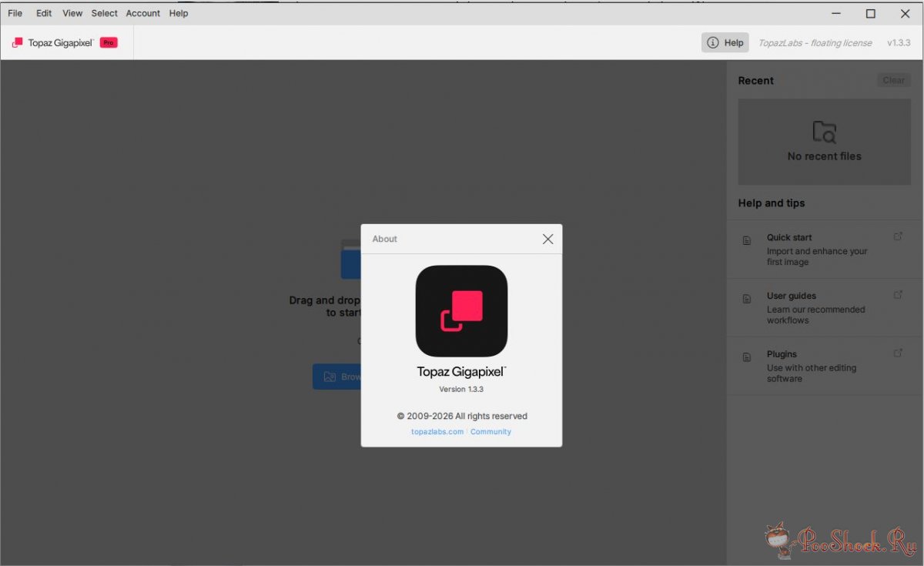The width and height of the screenshot is (924, 566).
Task: Open the Help menu in menu bar
Action: [x=179, y=13]
